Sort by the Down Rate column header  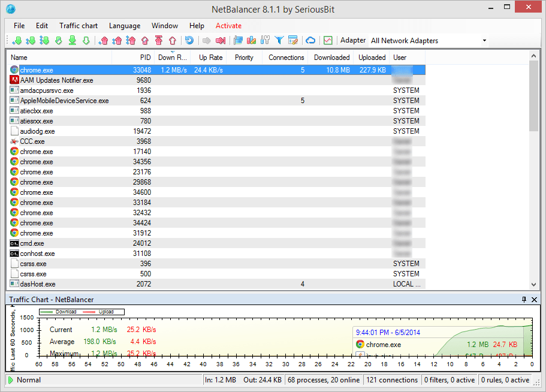pos(173,58)
